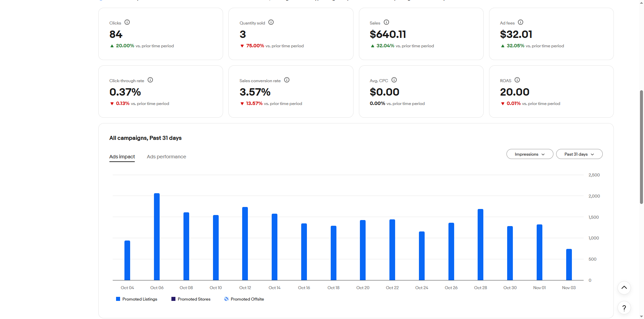644x319 pixels.
Task: Open the help question mark button
Action: [624, 308]
